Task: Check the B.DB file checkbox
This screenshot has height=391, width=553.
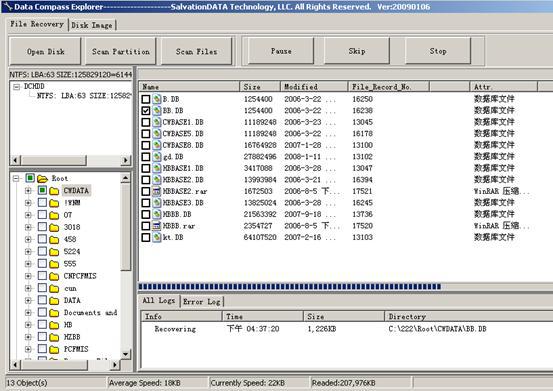Action: (146, 99)
